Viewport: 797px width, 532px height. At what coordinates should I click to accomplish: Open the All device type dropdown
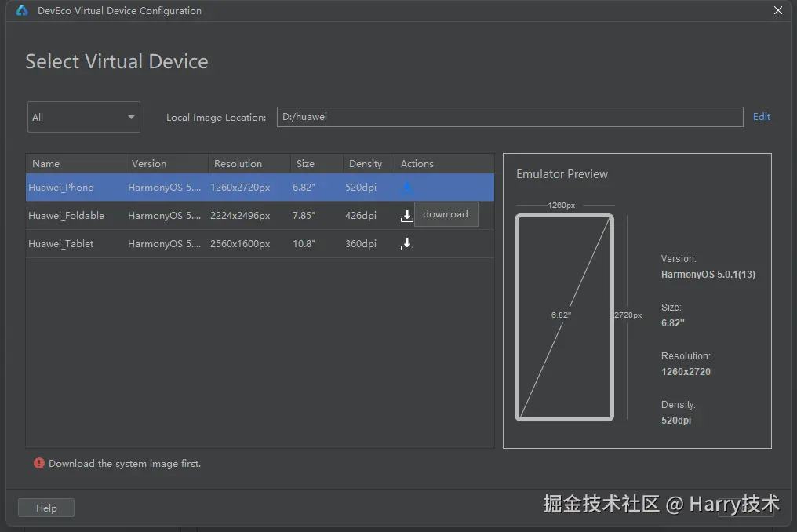[x=83, y=117]
